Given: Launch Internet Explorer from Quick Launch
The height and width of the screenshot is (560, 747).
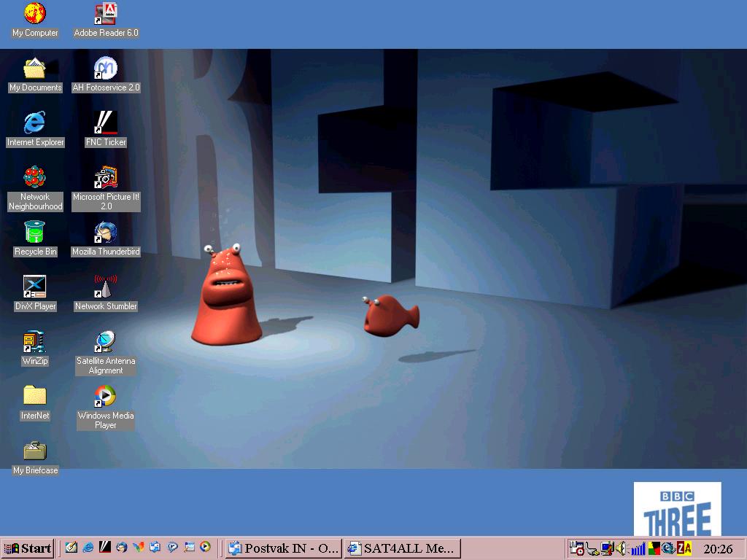Looking at the screenshot, I should [88, 548].
